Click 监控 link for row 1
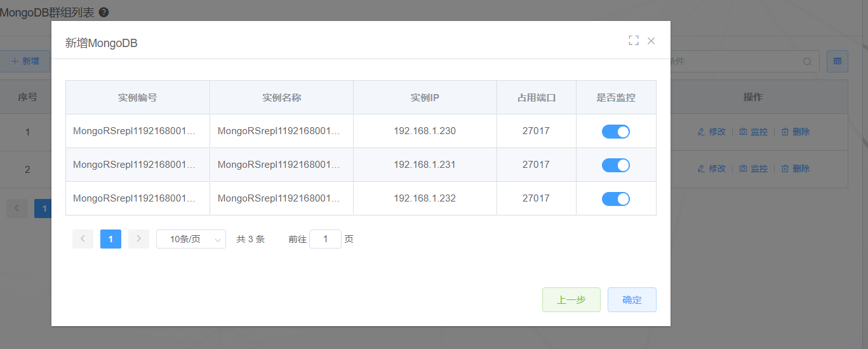Screen dimensions: 868x349 (x=754, y=132)
